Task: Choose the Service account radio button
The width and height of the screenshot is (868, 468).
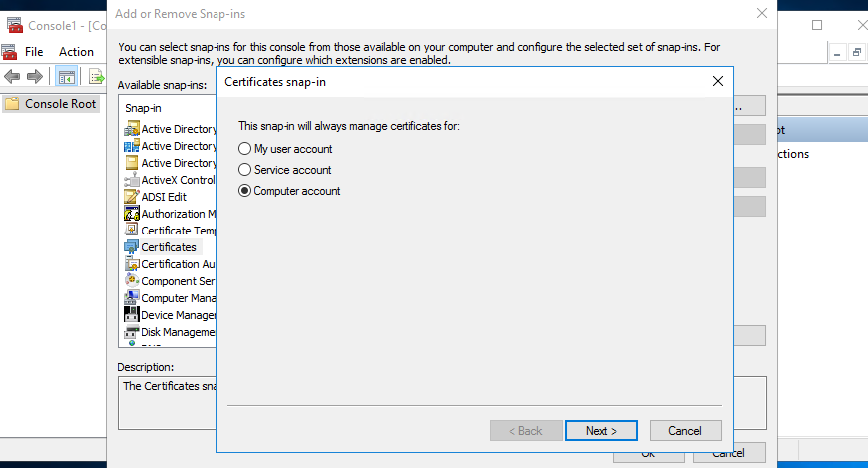Action: click(245, 170)
